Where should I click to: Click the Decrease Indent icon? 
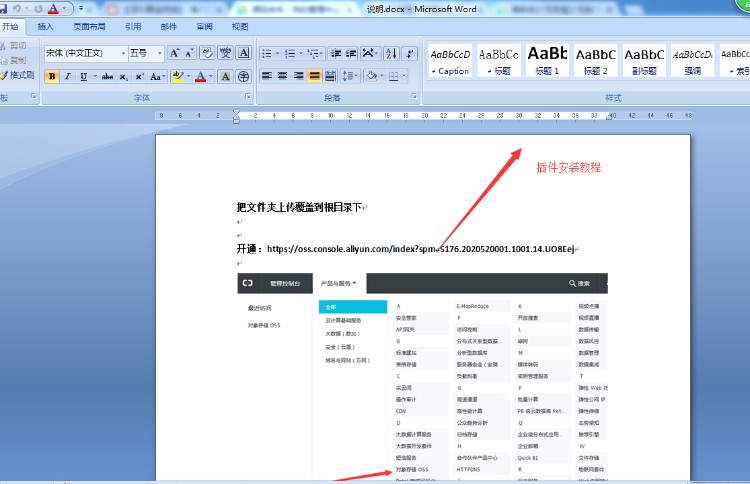(x=336, y=53)
